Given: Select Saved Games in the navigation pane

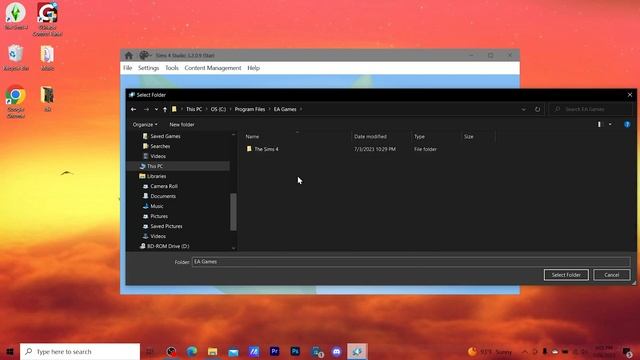Looking at the screenshot, I should [165, 136].
